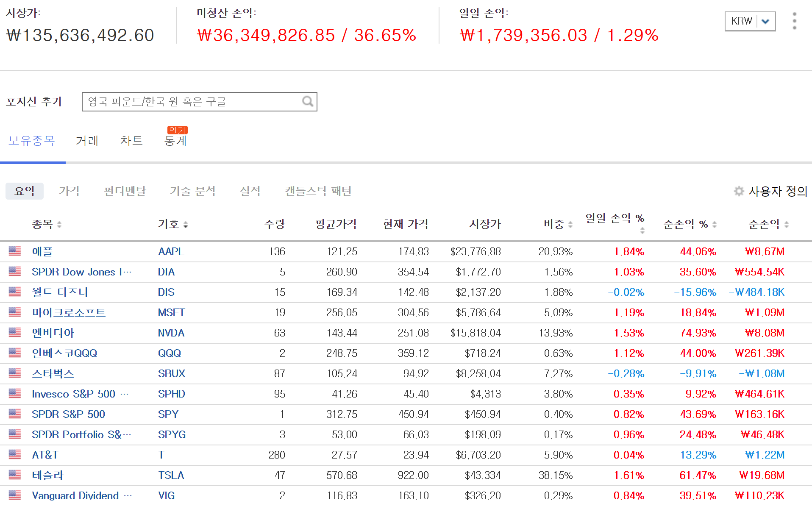Sort by 종목 column arrows
The width and height of the screenshot is (812, 506).
[x=59, y=225]
